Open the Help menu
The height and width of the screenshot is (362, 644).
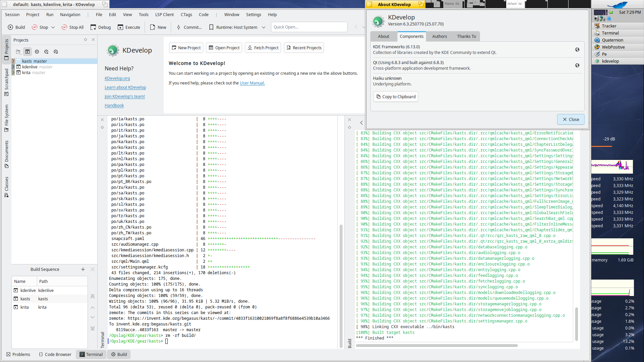[272, 14]
